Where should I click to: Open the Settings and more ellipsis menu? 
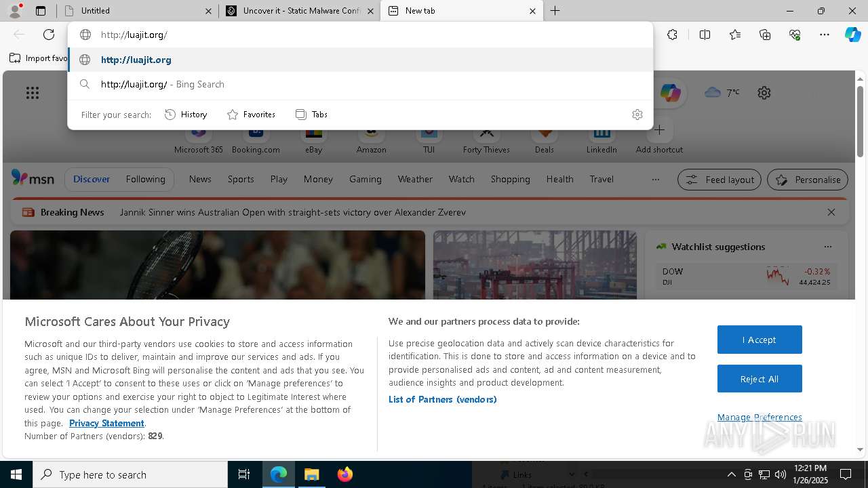click(825, 35)
